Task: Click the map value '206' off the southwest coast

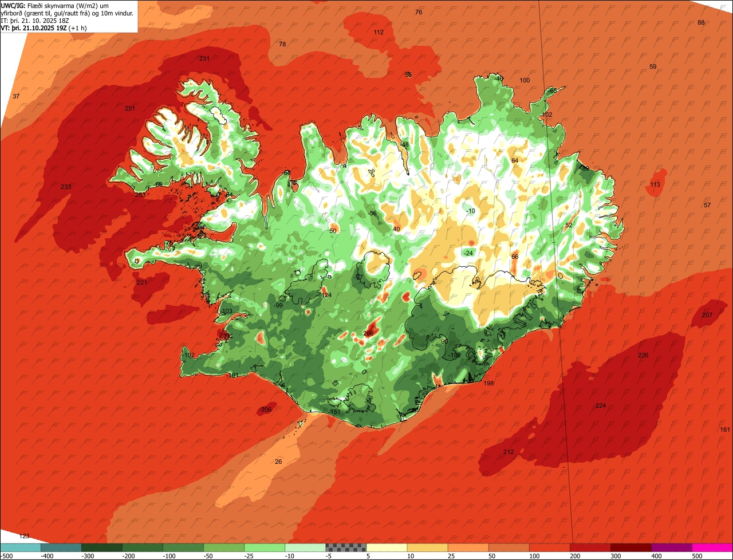Action: (266, 409)
